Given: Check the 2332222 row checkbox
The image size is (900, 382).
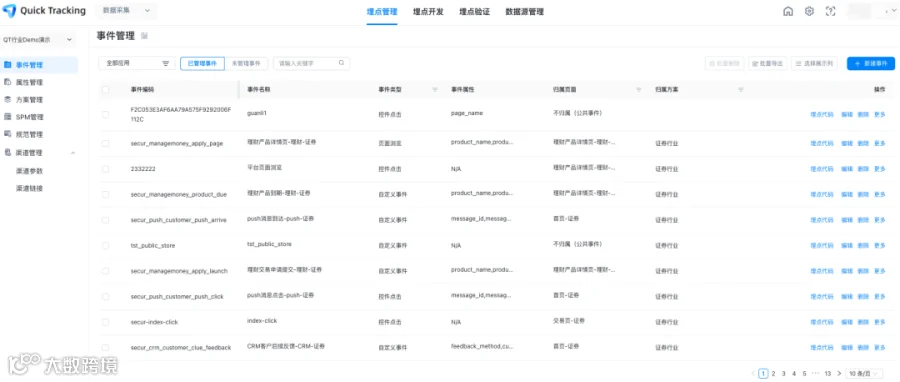Looking at the screenshot, I should [105, 169].
